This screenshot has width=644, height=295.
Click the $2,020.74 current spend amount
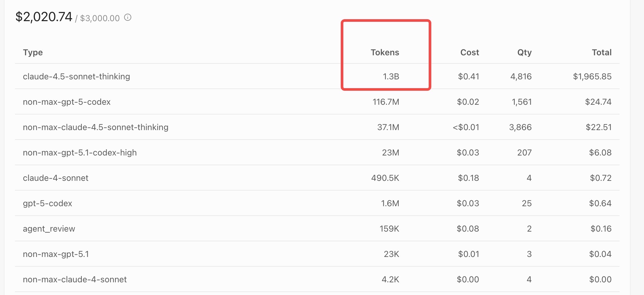[44, 17]
